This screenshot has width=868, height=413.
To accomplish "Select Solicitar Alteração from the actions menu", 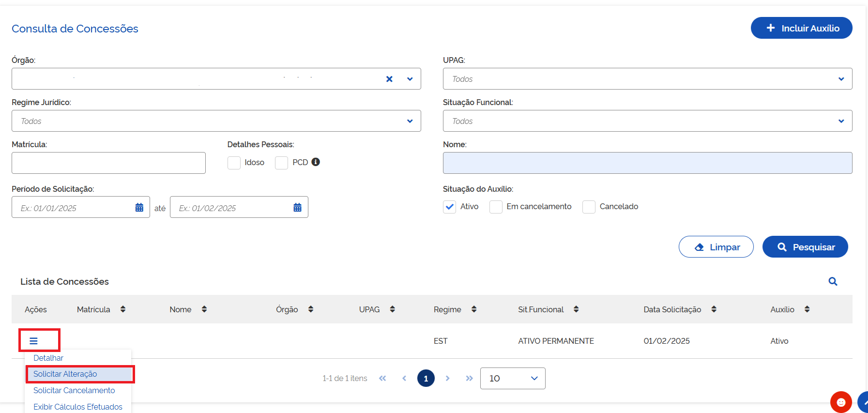I will point(65,374).
